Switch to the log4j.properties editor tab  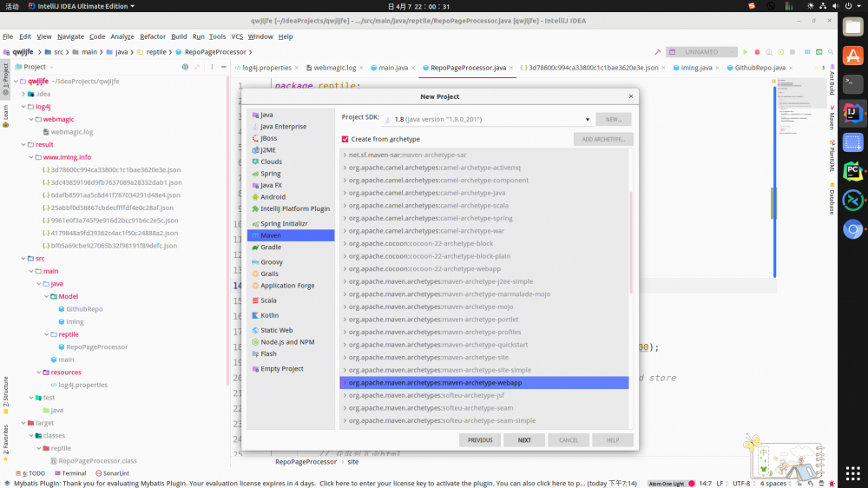tap(266, 68)
